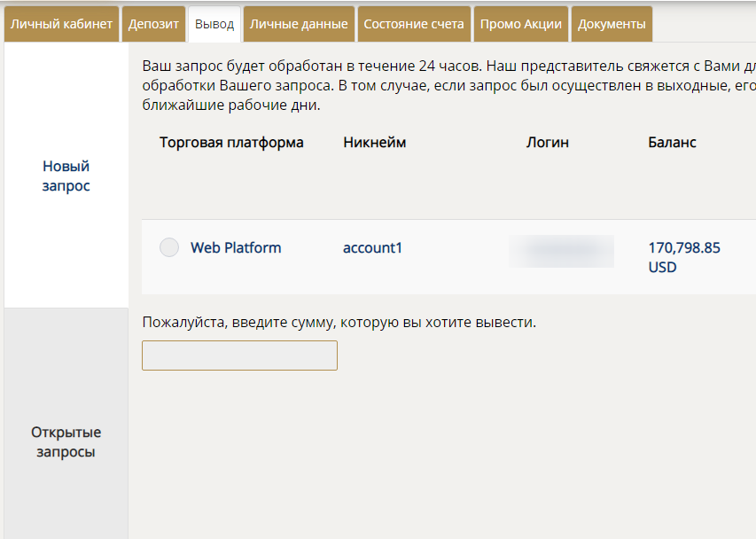Viewport: 756px width, 539px height.
Task: Click the Логин column header
Action: click(x=547, y=142)
